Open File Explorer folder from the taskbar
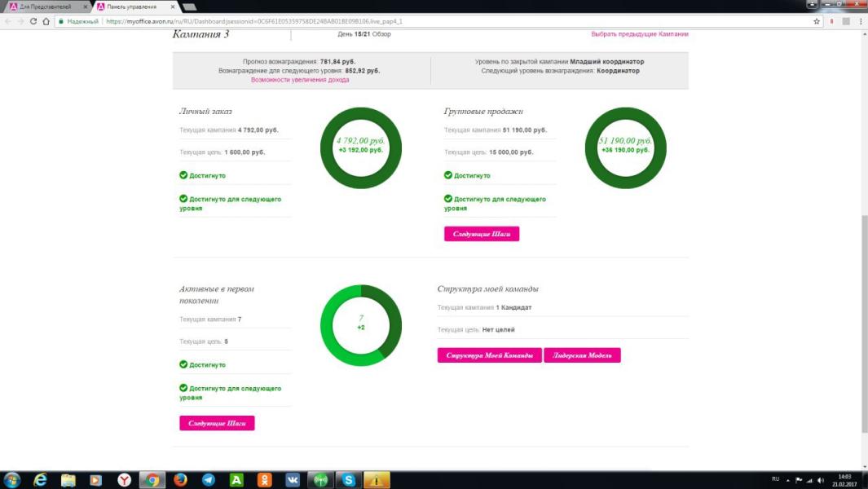This screenshot has height=489, width=868. (x=68, y=479)
